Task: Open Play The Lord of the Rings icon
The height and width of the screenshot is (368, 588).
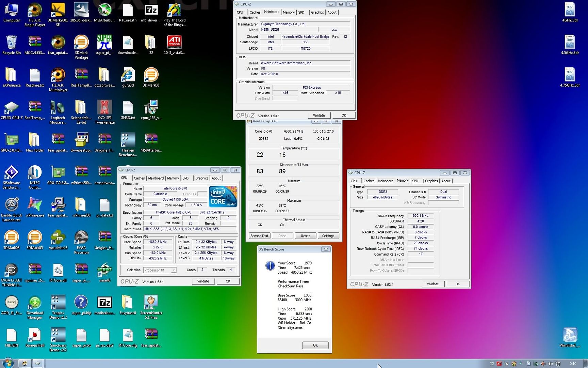Action: pyautogui.click(x=174, y=15)
